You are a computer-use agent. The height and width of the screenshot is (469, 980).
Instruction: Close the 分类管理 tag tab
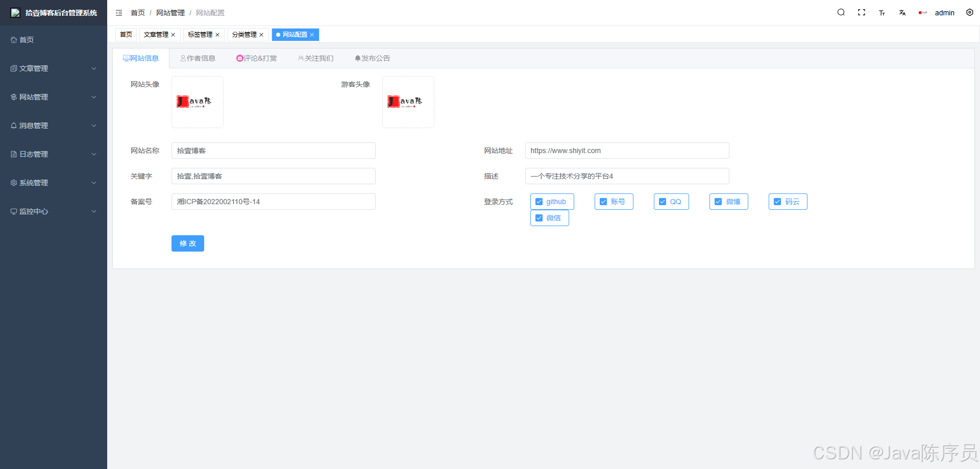[x=261, y=35]
